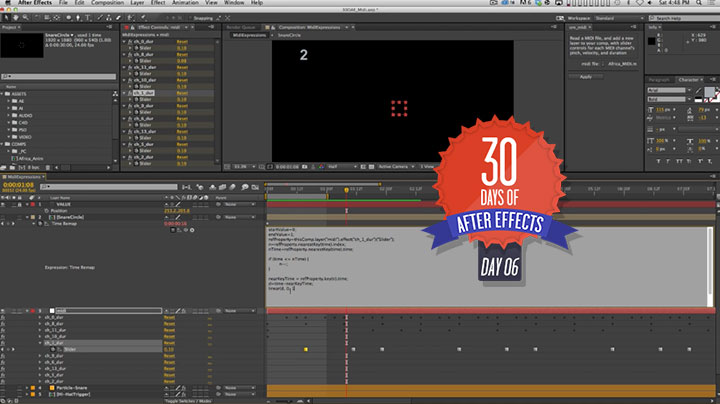Click the yellow current time indicator handle
Screen dimensions: 720x404
[346, 190]
